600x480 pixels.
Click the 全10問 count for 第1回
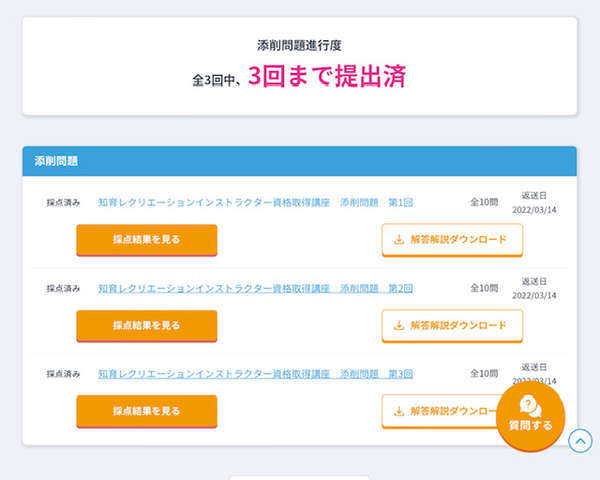(x=484, y=203)
